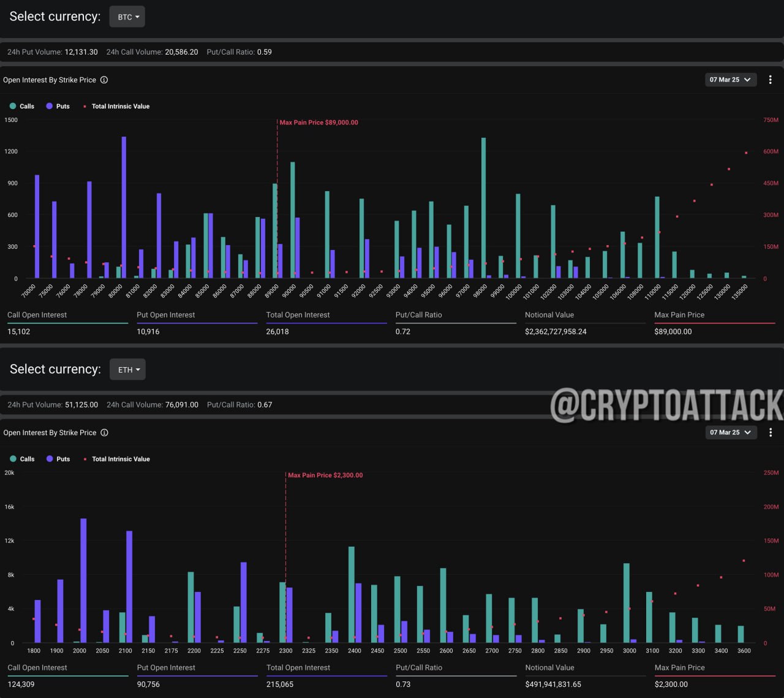
Task: Open the ETH chart three-dot options menu
Action: (x=771, y=433)
